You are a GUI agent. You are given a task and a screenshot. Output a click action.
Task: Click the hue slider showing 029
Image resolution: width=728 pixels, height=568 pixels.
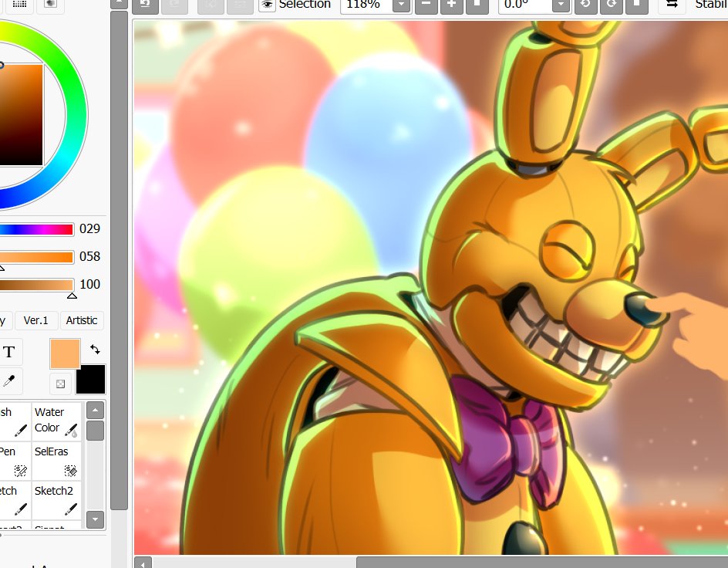(36, 229)
